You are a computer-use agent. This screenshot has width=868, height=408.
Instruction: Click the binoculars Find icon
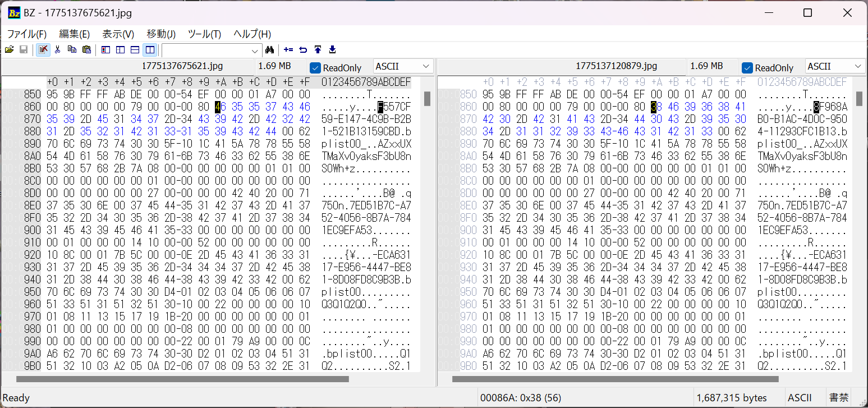(x=269, y=50)
